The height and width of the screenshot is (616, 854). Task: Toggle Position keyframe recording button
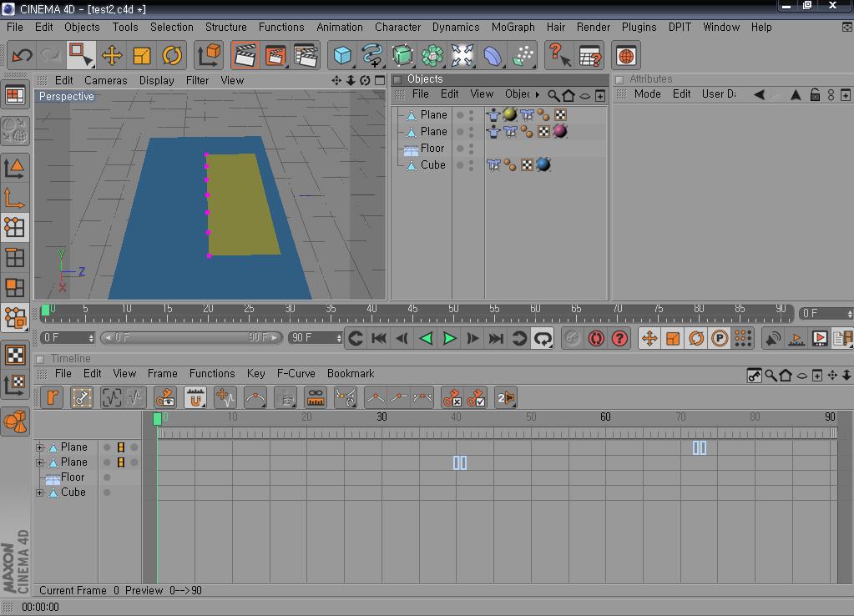pos(649,338)
